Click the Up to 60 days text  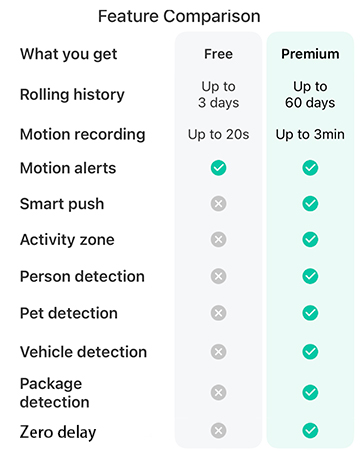point(310,95)
